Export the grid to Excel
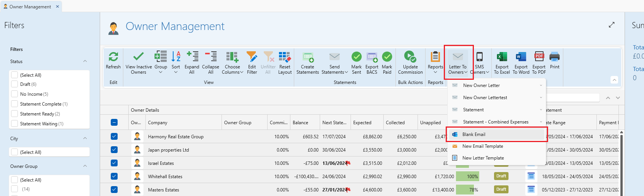The width and height of the screenshot is (644, 196). (x=502, y=63)
